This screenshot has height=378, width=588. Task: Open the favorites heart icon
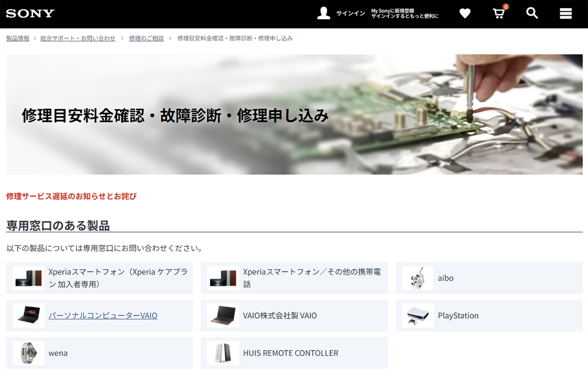point(465,14)
